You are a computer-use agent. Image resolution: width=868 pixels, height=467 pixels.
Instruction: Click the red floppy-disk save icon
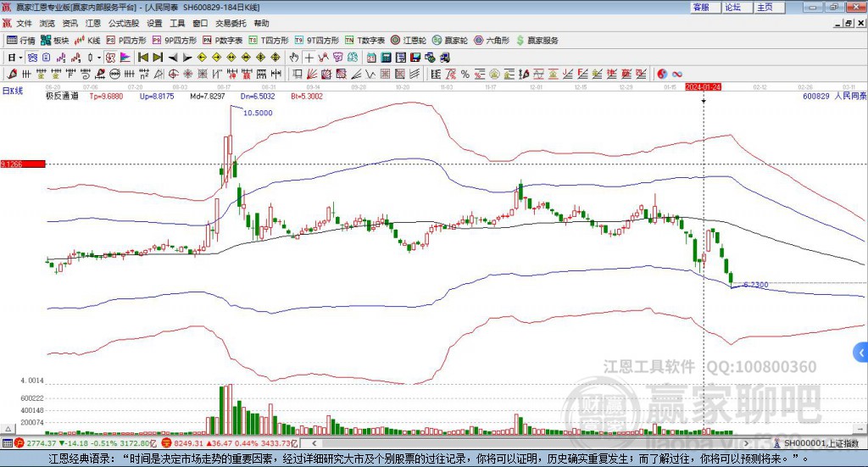pos(415,58)
